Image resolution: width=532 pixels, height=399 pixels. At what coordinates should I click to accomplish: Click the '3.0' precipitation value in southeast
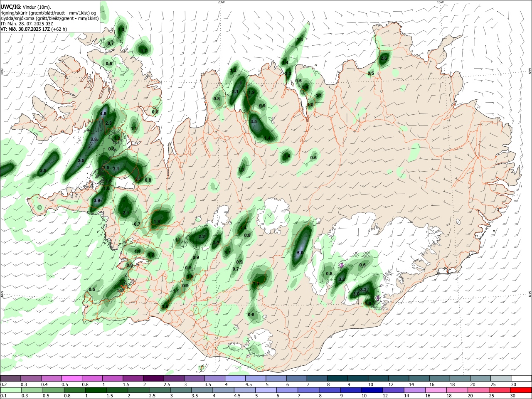(356, 294)
